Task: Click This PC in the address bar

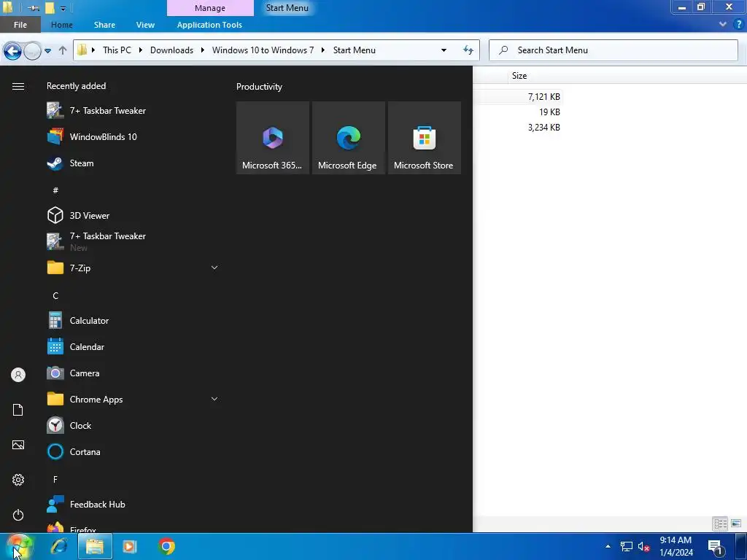Action: [x=117, y=50]
